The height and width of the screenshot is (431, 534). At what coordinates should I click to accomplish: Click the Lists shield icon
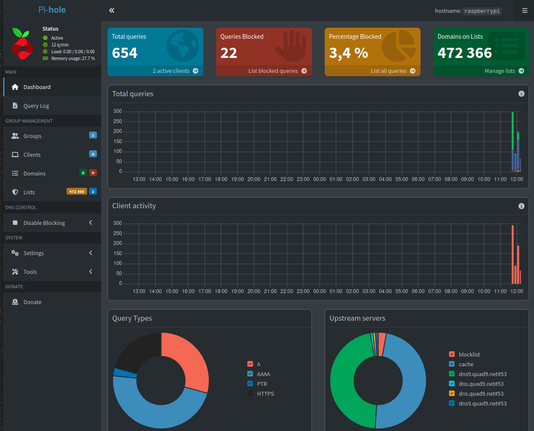click(15, 192)
